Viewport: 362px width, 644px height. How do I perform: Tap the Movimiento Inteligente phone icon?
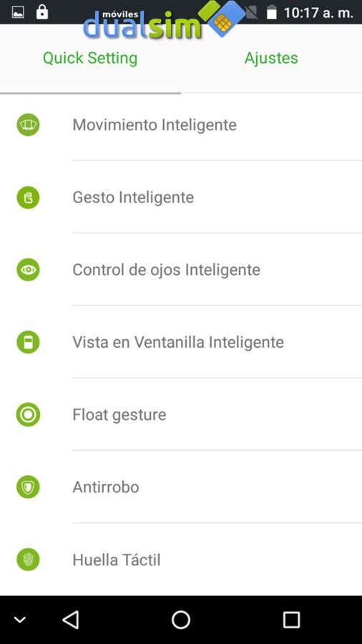(x=28, y=125)
